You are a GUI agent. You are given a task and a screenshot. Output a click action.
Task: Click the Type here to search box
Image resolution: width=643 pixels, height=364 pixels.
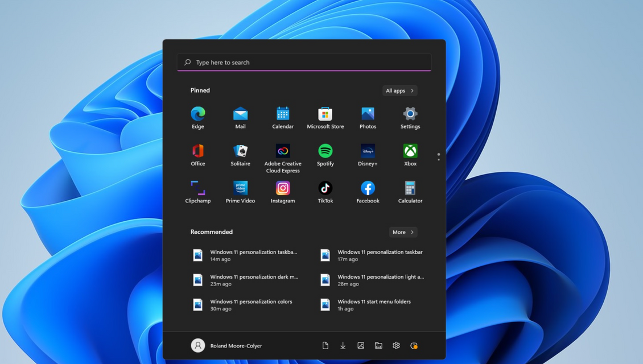coord(304,63)
